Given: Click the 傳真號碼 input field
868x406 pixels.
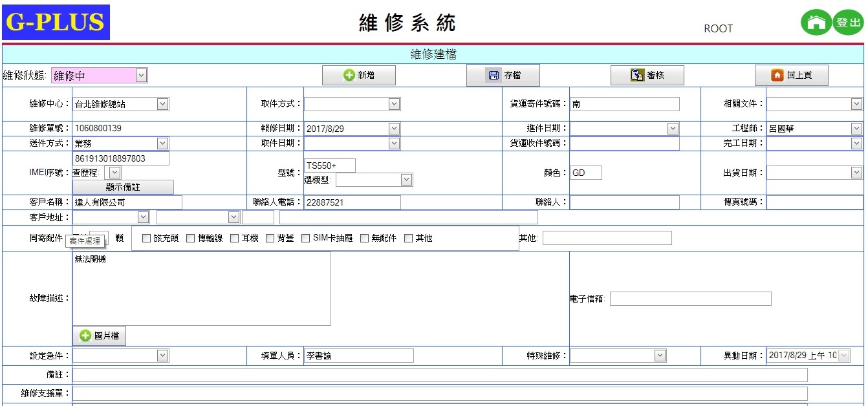Looking at the screenshot, I should 815,202.
